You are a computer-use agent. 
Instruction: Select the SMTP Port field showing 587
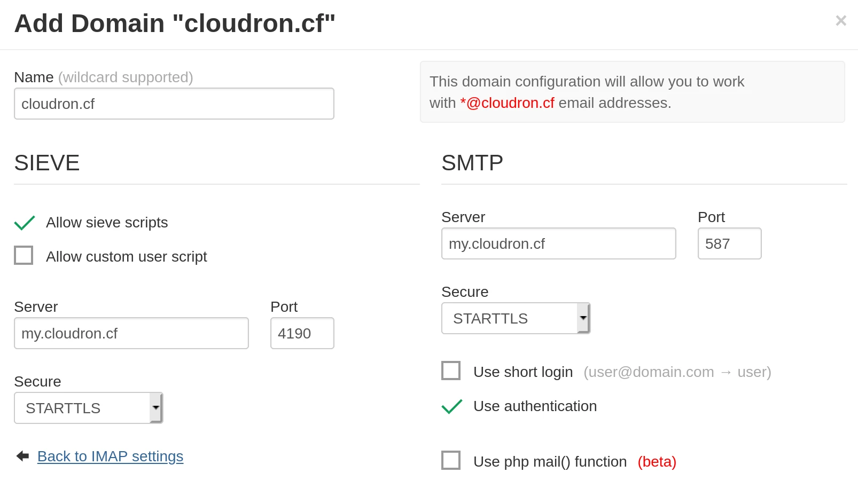click(729, 243)
